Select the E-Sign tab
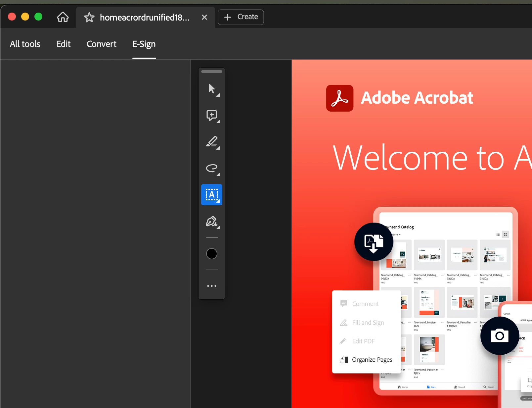Screen dimensions: 532x408 pyautogui.click(x=144, y=44)
